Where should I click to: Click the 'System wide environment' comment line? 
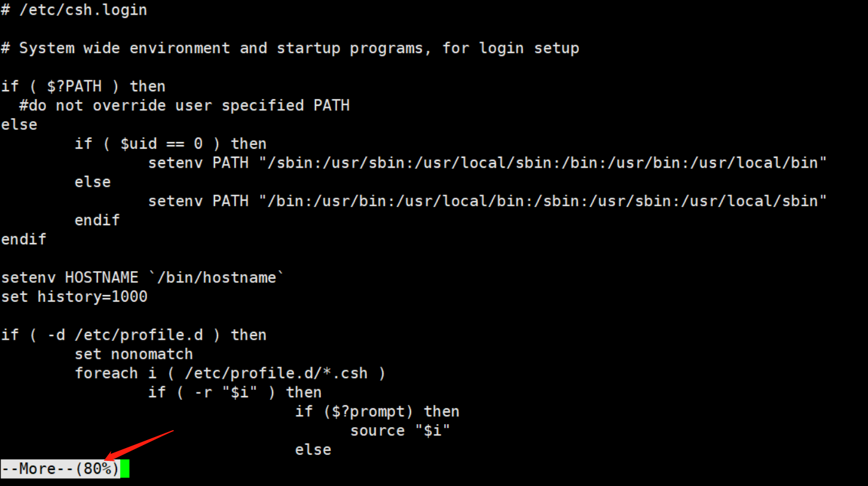[x=290, y=48]
